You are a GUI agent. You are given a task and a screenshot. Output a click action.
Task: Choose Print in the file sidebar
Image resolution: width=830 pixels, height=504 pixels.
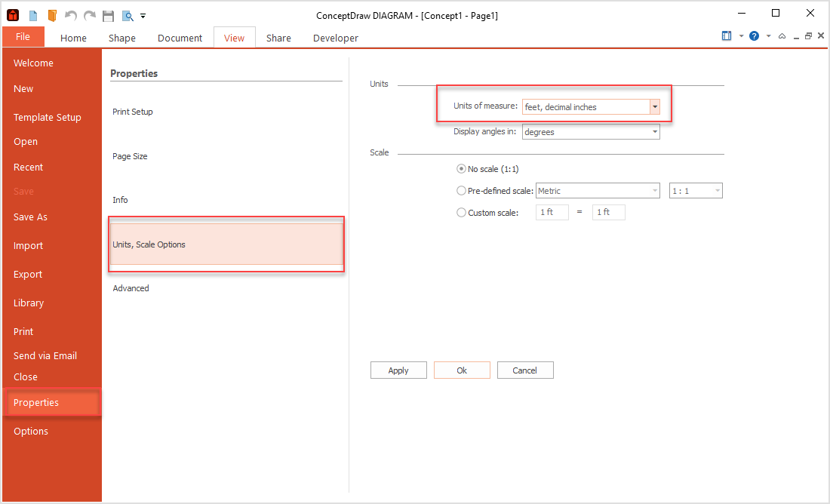(x=23, y=331)
